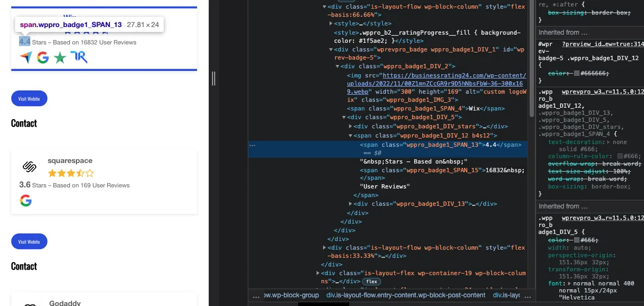The height and width of the screenshot is (306, 644).
Task: Click the green star icon in the Wix card
Action: tap(60, 58)
